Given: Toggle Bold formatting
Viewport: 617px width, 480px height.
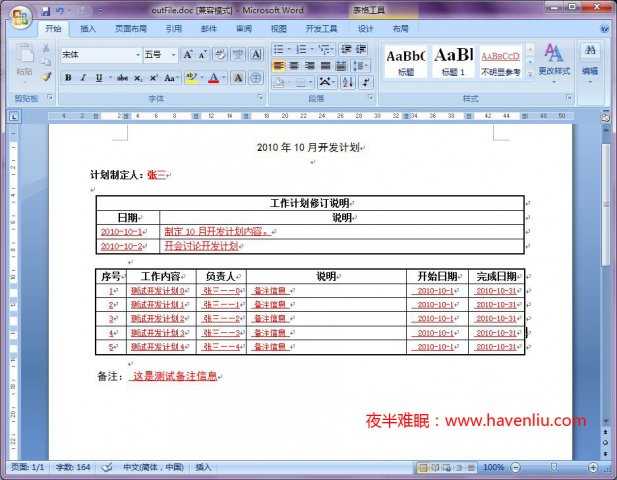Looking at the screenshot, I should coord(68,78).
